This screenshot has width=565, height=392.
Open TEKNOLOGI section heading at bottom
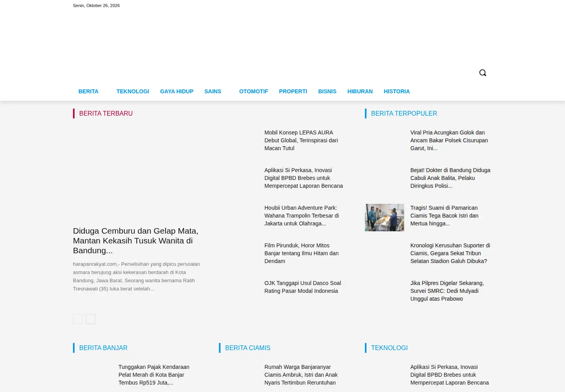[x=389, y=348]
